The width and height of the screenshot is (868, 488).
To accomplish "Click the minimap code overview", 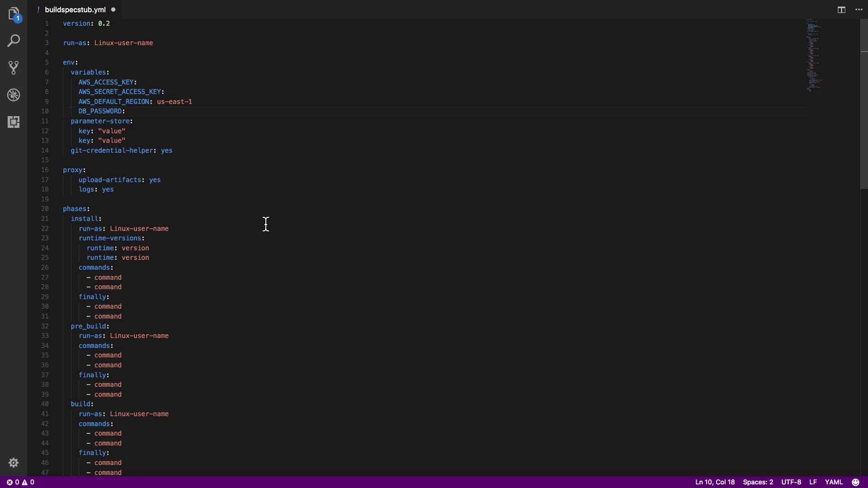I will click(x=814, y=54).
